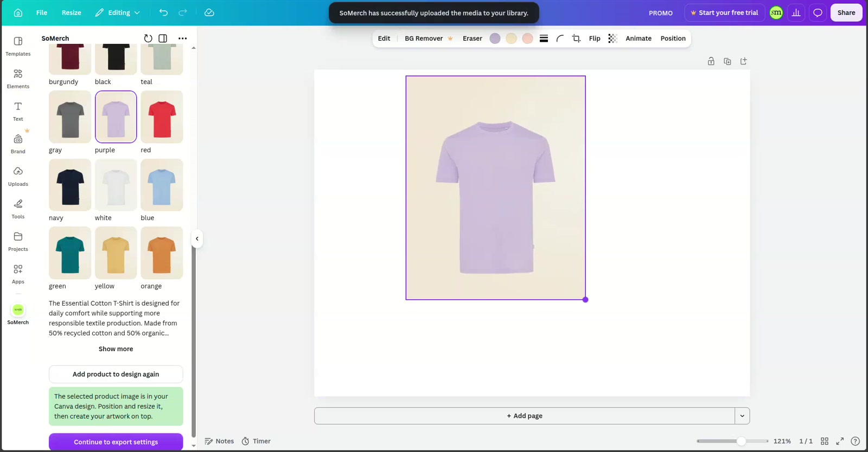
Task: Select the red t-shirt
Action: [162, 117]
